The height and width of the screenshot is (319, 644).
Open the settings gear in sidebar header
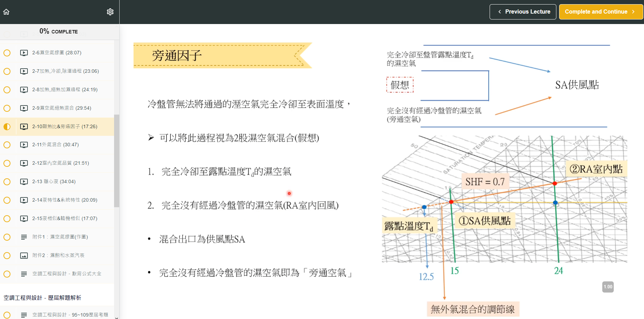110,12
